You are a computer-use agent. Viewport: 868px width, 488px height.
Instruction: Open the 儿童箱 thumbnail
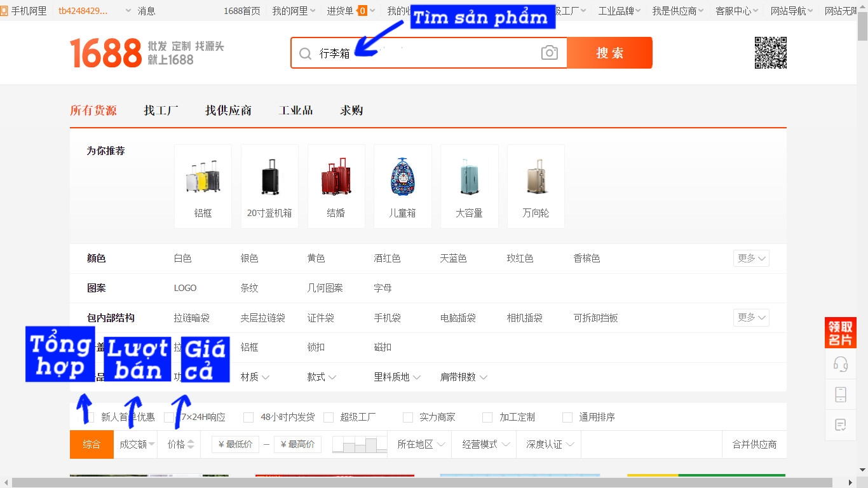tap(403, 186)
